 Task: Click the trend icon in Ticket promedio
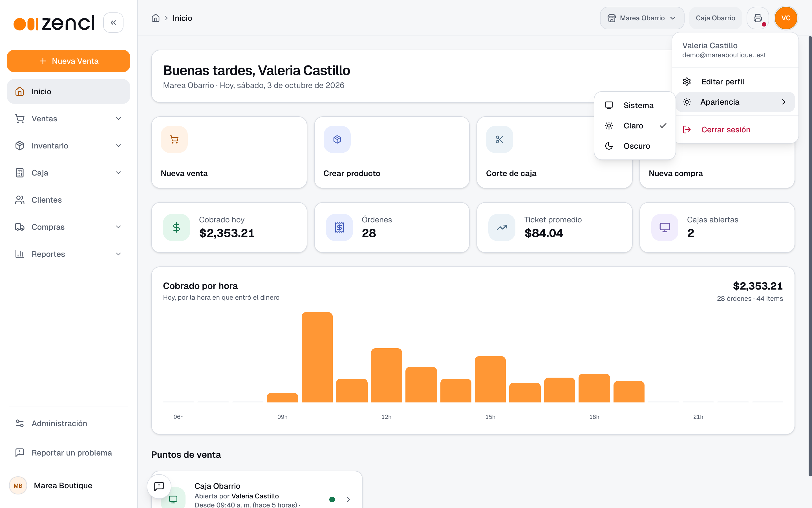502,227
